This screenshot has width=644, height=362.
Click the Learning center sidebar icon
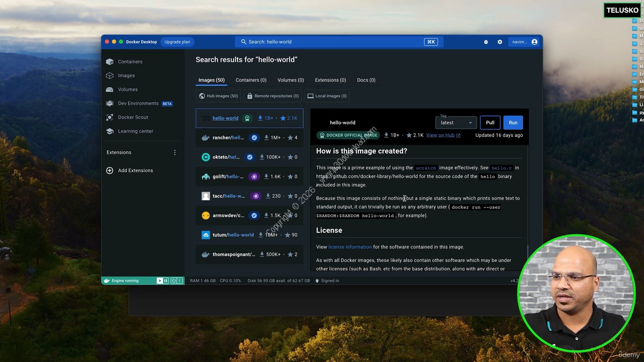tap(110, 131)
